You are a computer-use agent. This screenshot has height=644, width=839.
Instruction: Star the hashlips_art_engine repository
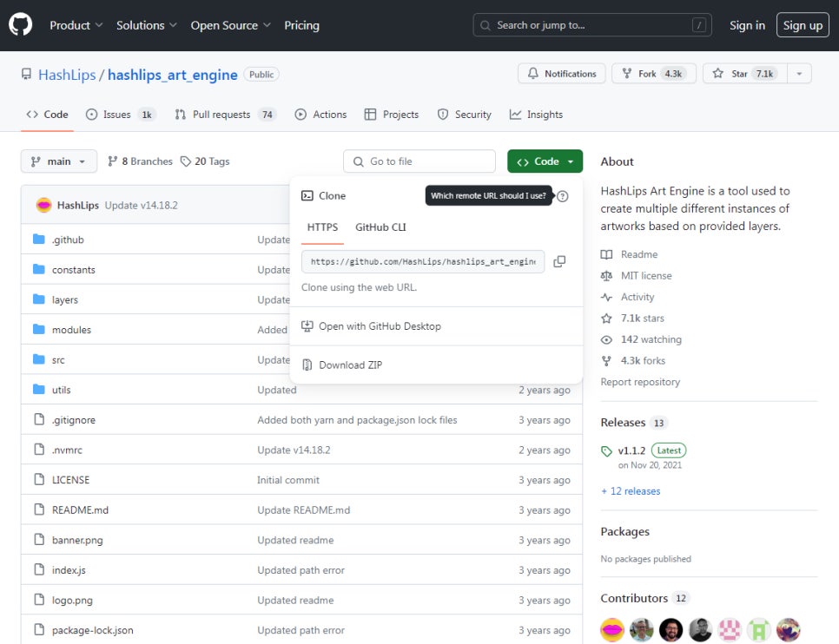point(745,73)
